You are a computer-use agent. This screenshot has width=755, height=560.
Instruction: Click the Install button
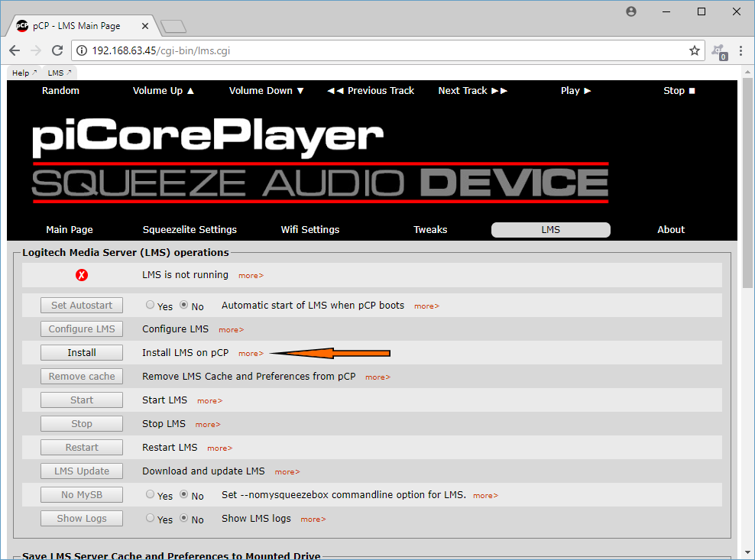click(81, 352)
